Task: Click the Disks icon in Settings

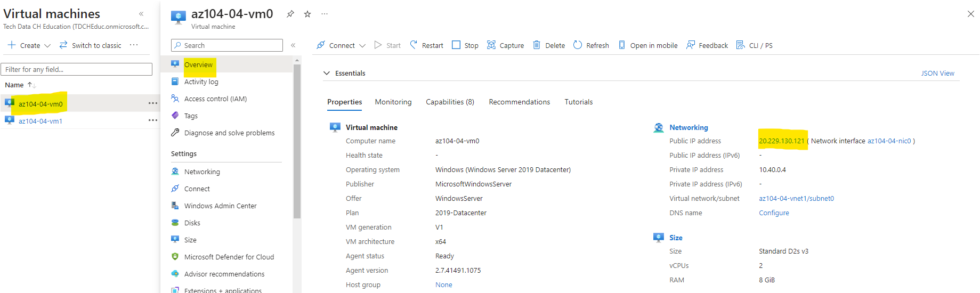Action: pos(175,223)
